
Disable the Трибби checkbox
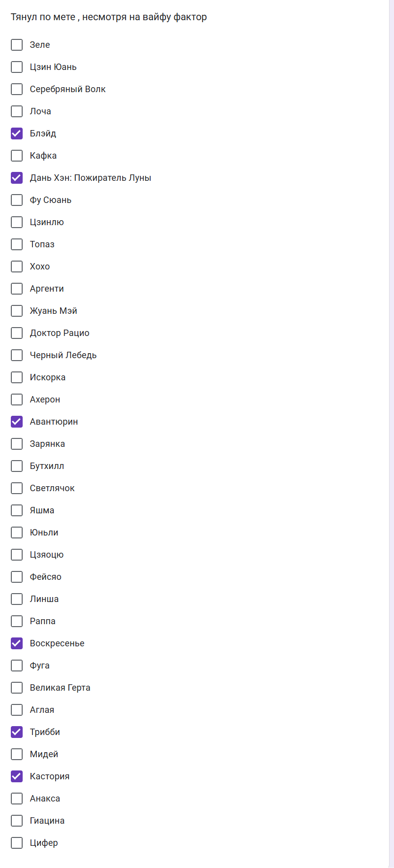[x=17, y=732]
